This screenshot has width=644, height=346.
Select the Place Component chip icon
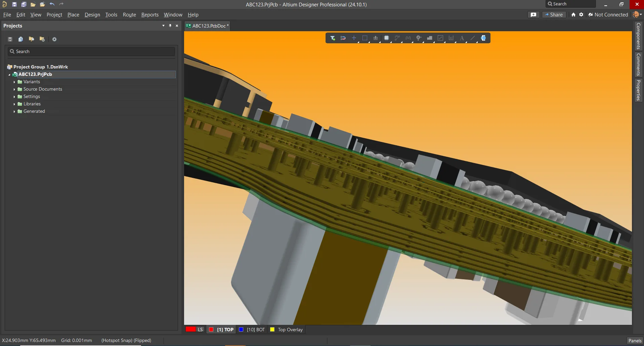387,38
